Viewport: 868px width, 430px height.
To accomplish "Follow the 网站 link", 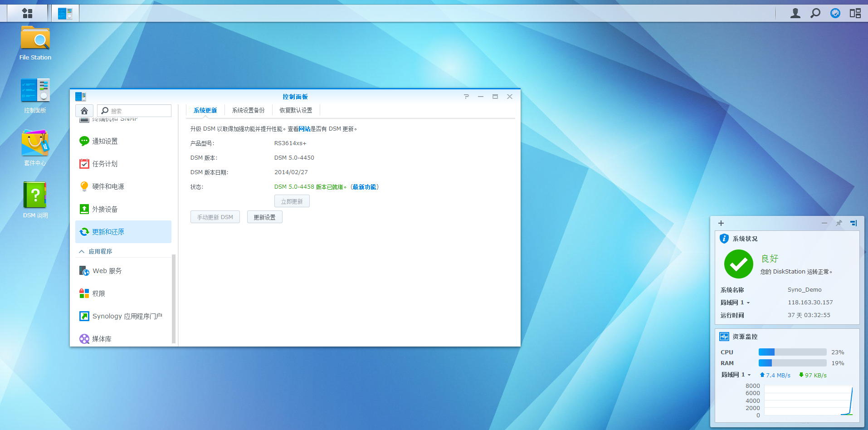I will click(x=304, y=129).
